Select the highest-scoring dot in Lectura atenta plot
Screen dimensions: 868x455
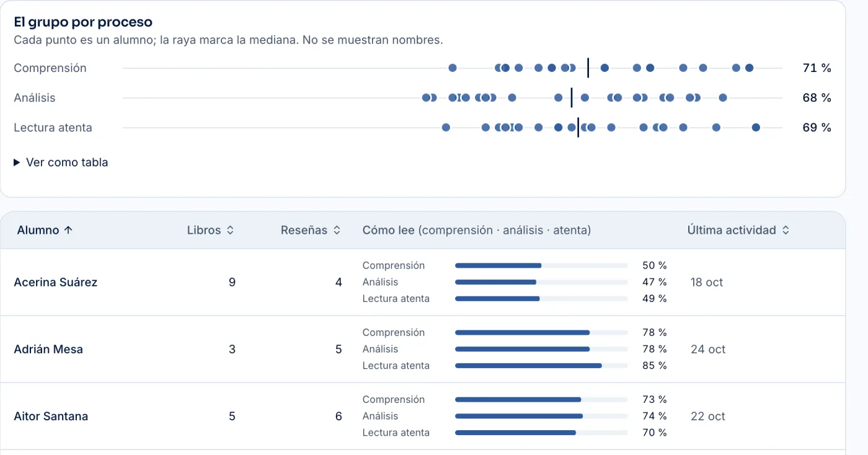(x=756, y=128)
